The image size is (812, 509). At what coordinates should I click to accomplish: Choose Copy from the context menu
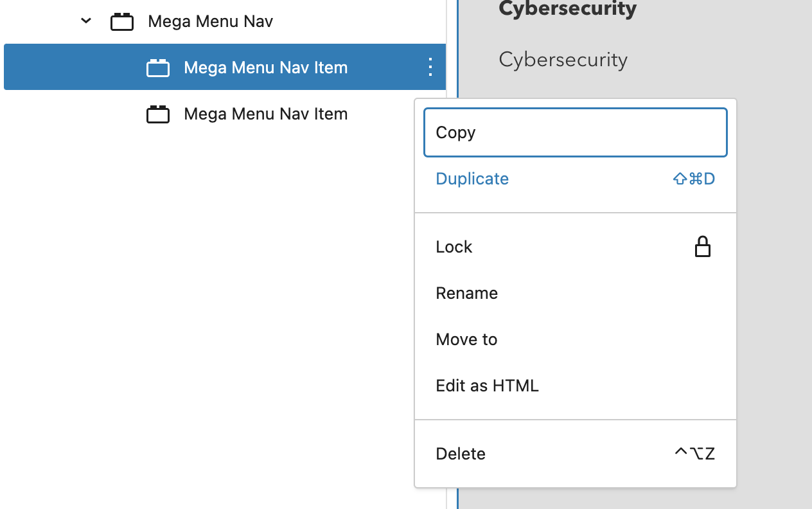(455, 132)
